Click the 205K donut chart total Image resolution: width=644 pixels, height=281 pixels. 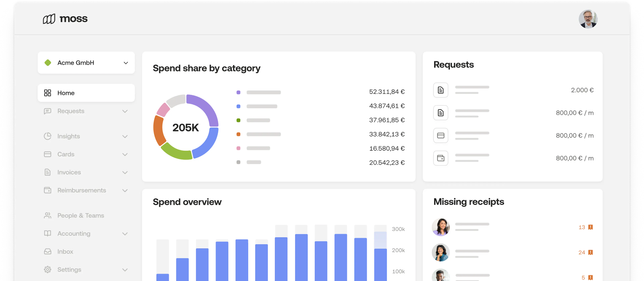185,127
